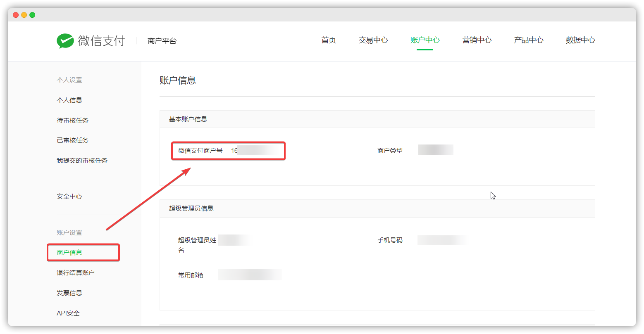Open 个人信息 in the sidebar
This screenshot has width=644, height=334.
click(x=69, y=100)
